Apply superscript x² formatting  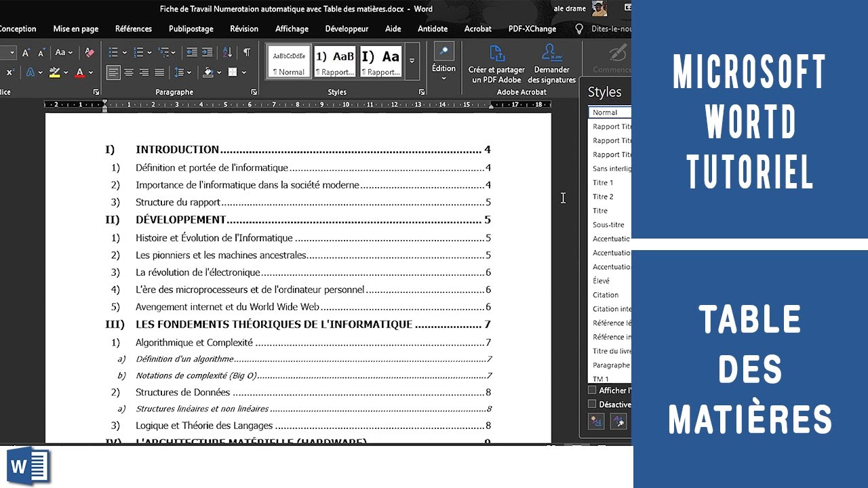click(x=10, y=72)
